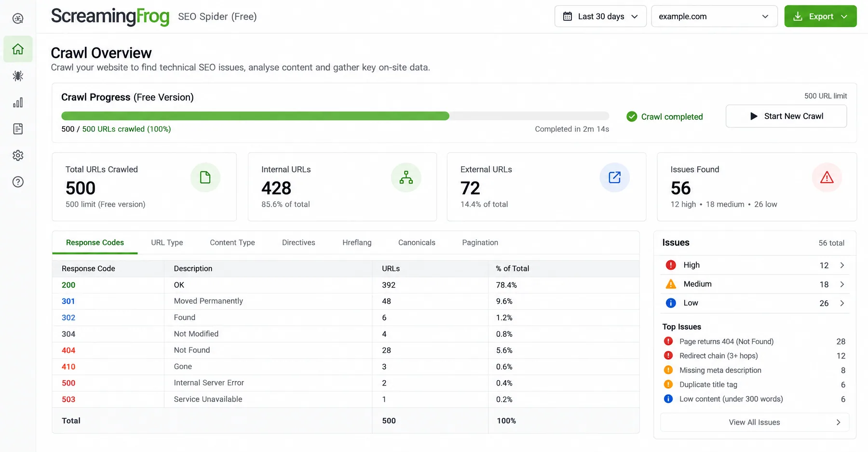Open the Pagination tab
Viewport: 868px width, 452px height.
coord(480,242)
